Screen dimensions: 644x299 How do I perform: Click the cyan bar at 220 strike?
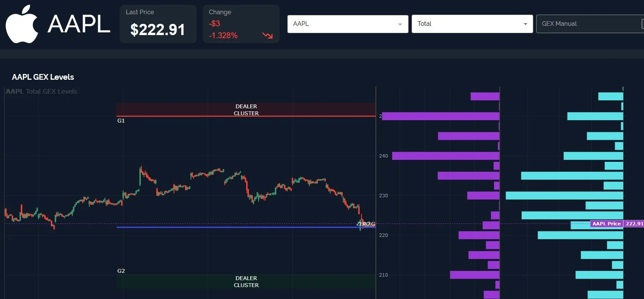point(581,235)
